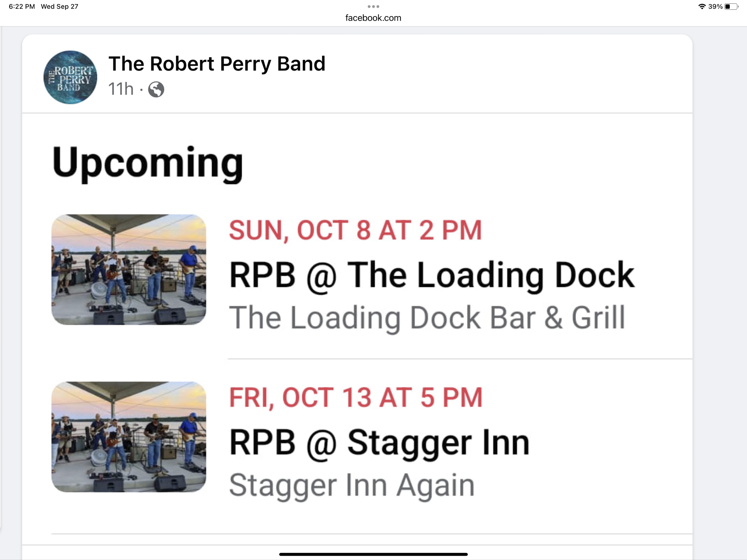Click the Fri, Oct 13 at 5 PM date

pyautogui.click(x=356, y=397)
